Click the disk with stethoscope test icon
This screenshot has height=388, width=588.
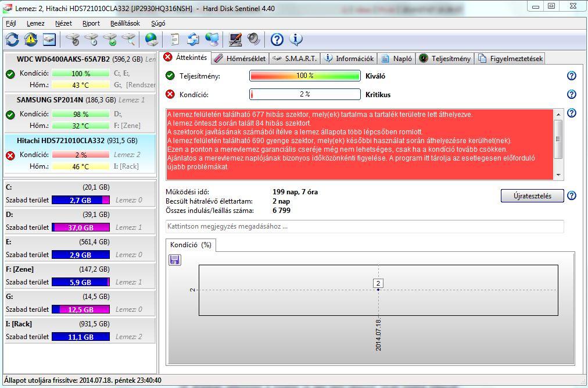click(73, 39)
